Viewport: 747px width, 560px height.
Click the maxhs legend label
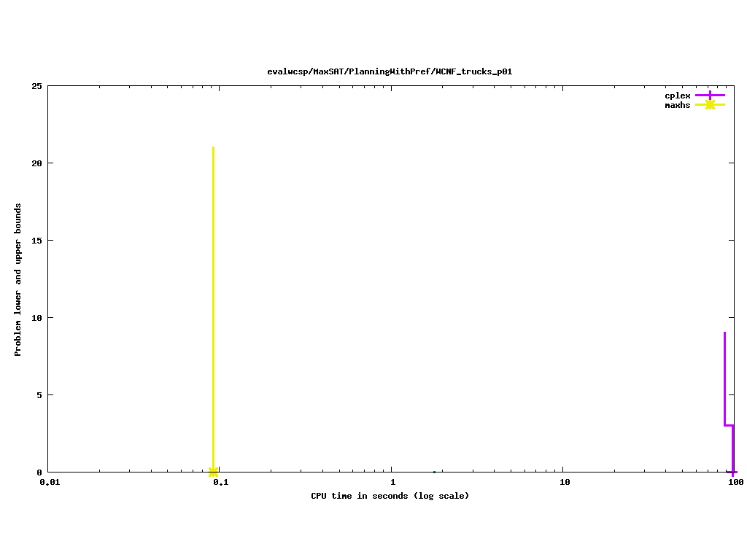pos(677,105)
